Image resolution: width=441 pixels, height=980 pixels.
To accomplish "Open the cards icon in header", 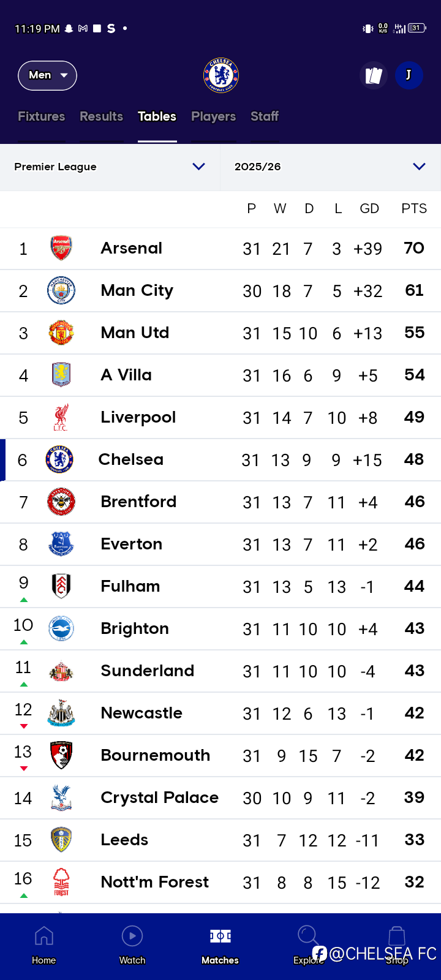I will [x=374, y=75].
